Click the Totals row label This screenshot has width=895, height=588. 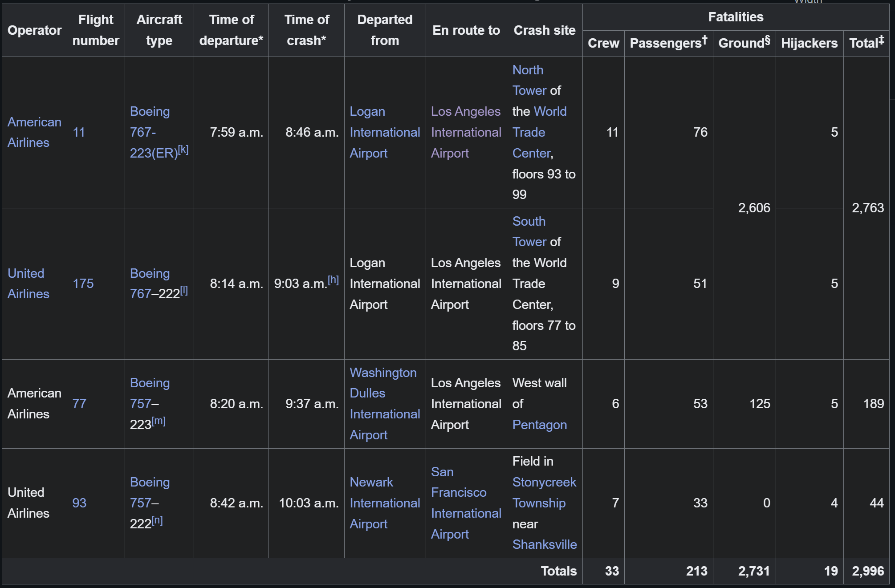coord(559,571)
